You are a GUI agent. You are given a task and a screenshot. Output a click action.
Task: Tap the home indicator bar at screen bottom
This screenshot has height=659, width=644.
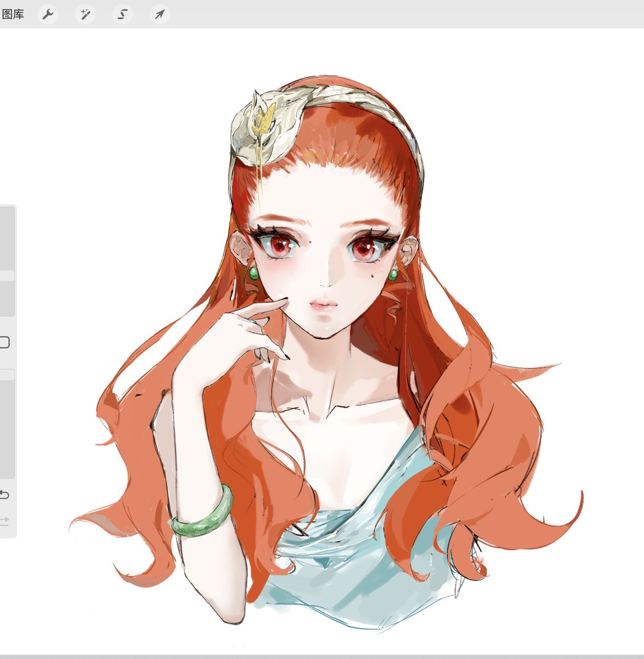tap(322, 656)
